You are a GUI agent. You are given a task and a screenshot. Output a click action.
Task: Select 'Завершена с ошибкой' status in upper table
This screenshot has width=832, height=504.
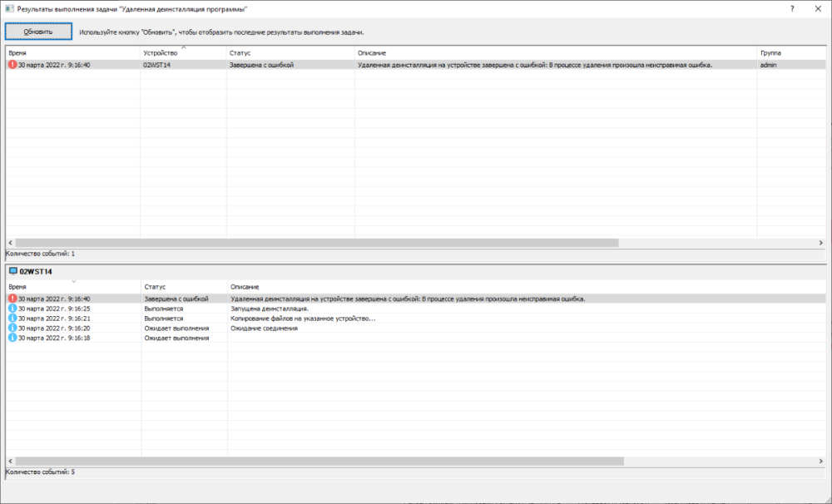(261, 65)
